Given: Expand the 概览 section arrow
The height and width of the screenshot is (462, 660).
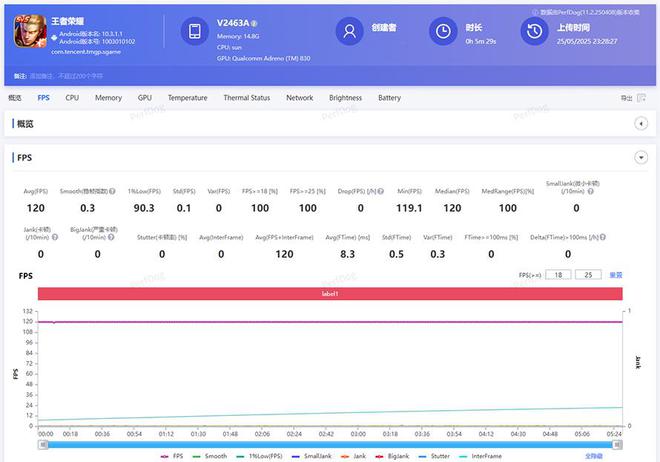Looking at the screenshot, I should pos(641,124).
